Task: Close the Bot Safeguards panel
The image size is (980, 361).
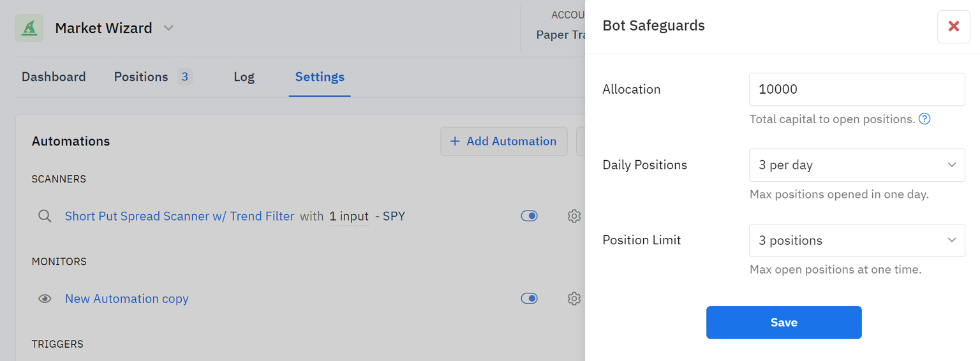Action: coord(953,26)
